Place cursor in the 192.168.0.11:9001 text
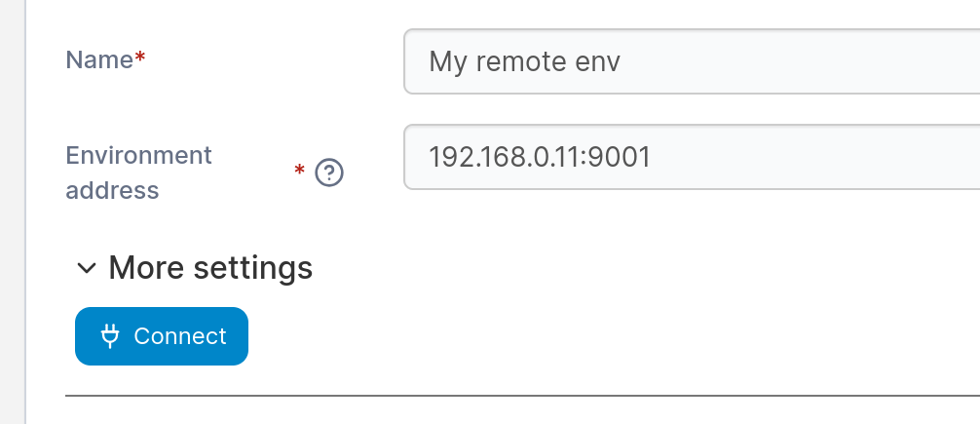 click(539, 156)
